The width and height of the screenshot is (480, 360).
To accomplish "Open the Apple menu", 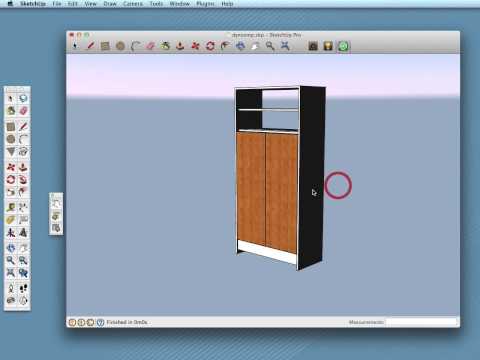I will click(10, 4).
